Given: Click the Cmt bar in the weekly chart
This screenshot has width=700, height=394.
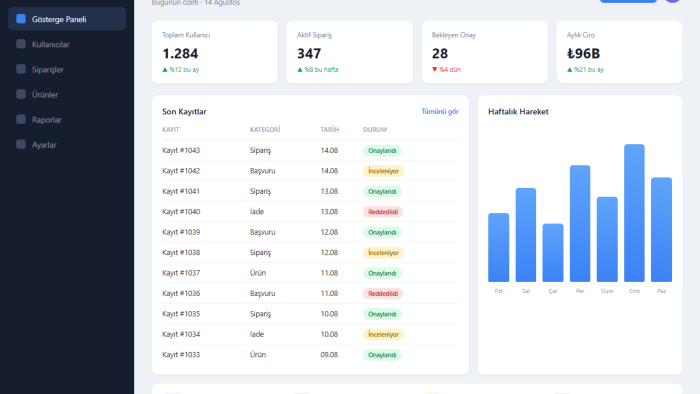Looking at the screenshot, I should coord(634,213).
